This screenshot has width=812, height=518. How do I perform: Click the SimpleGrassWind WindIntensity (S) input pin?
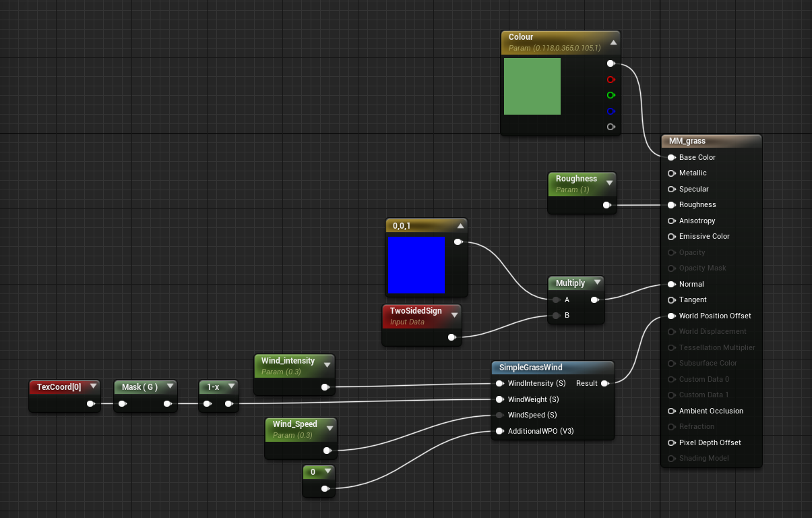pyautogui.click(x=499, y=383)
